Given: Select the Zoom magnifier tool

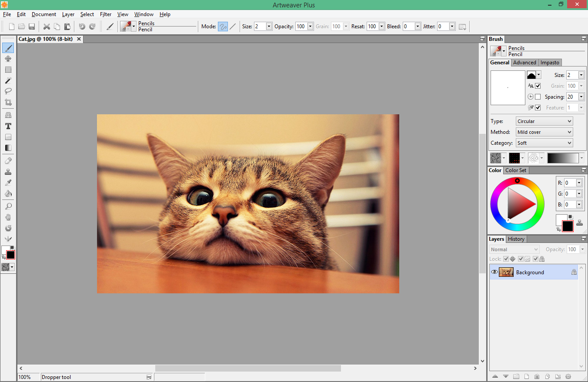Looking at the screenshot, I should pyautogui.click(x=8, y=206).
